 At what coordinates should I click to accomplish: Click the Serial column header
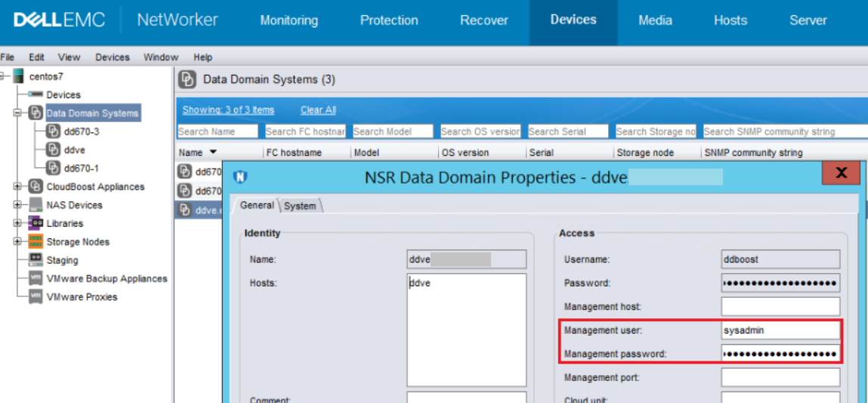point(570,153)
